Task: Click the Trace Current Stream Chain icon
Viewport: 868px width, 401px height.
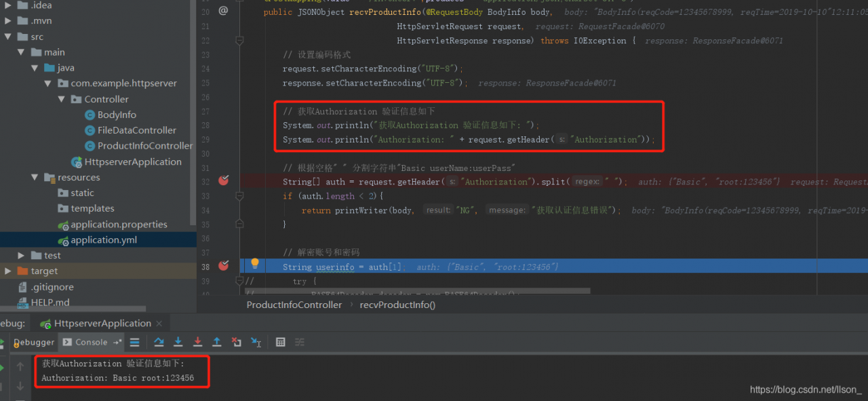Action: [x=299, y=342]
